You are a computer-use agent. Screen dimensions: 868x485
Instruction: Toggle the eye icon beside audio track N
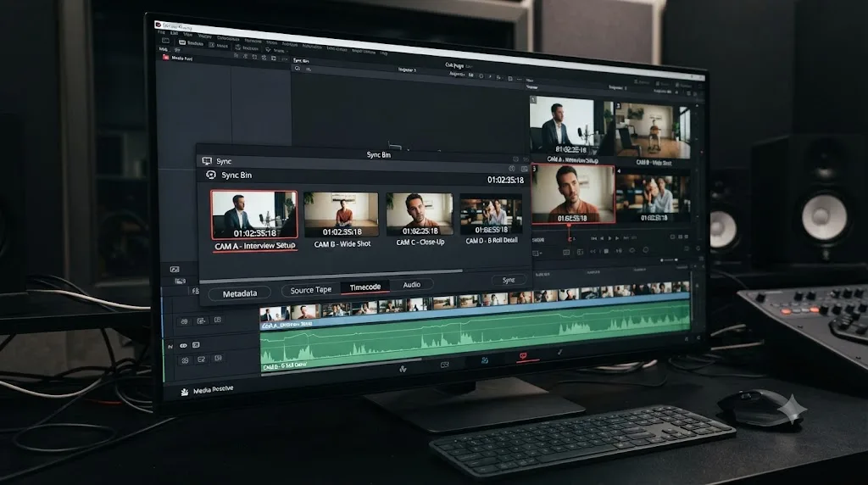[184, 345]
